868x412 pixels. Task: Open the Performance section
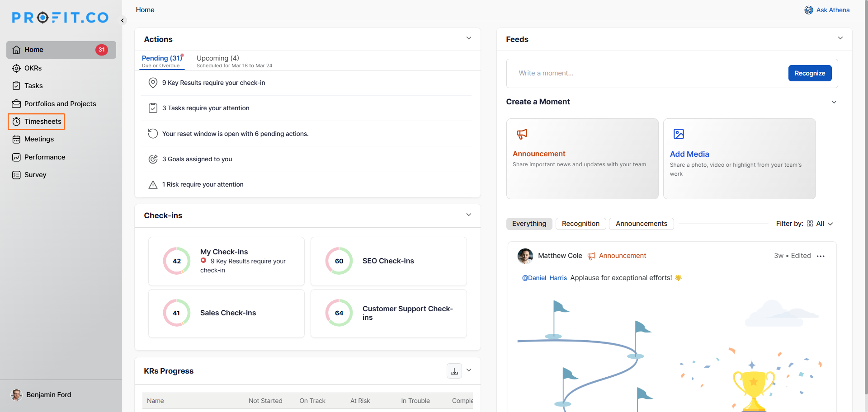click(44, 157)
